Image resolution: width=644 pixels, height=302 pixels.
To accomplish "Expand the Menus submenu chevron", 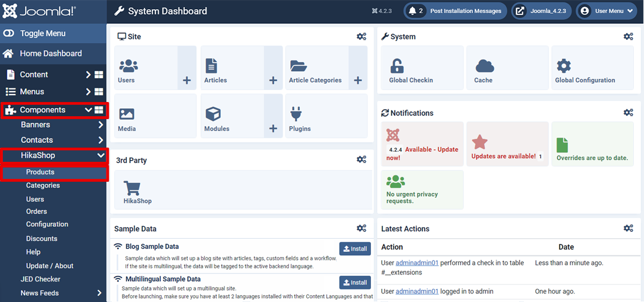I will click(88, 91).
